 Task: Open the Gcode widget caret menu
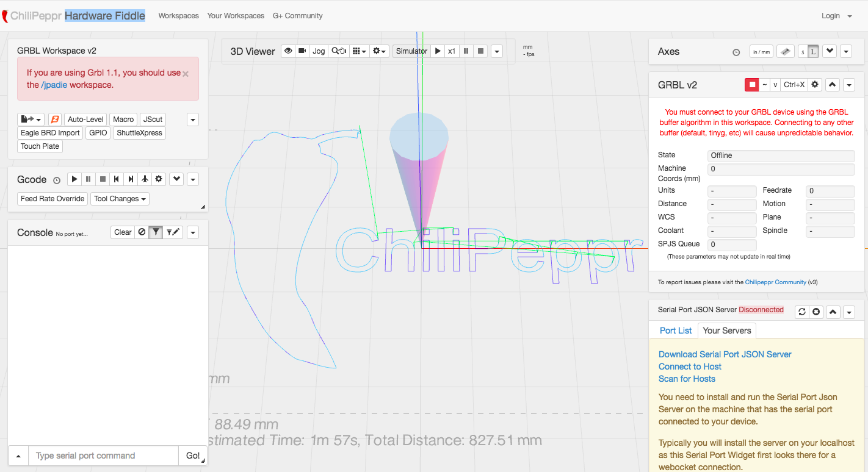(x=193, y=179)
